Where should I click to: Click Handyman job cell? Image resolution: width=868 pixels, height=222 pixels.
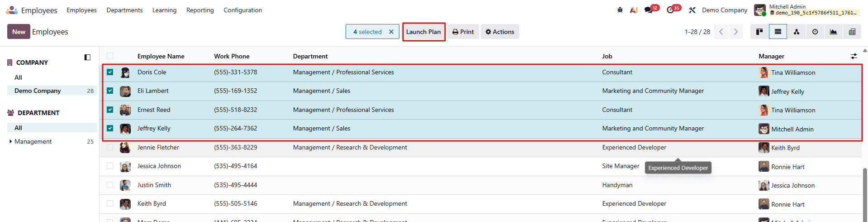tap(617, 185)
